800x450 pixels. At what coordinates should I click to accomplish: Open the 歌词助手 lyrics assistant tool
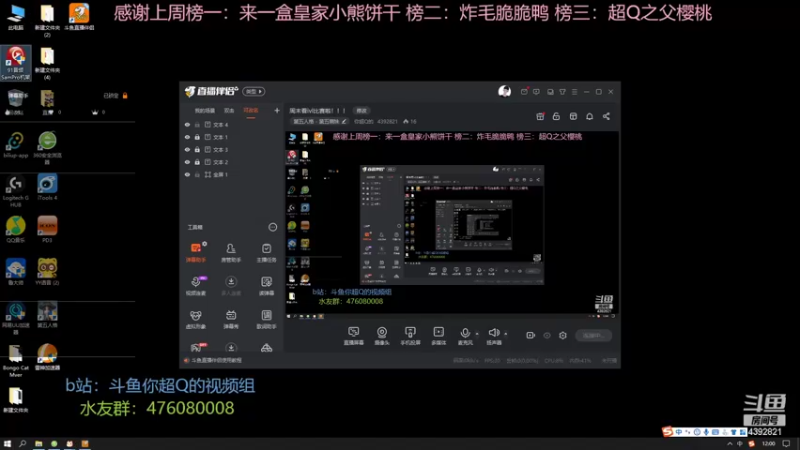(266, 319)
